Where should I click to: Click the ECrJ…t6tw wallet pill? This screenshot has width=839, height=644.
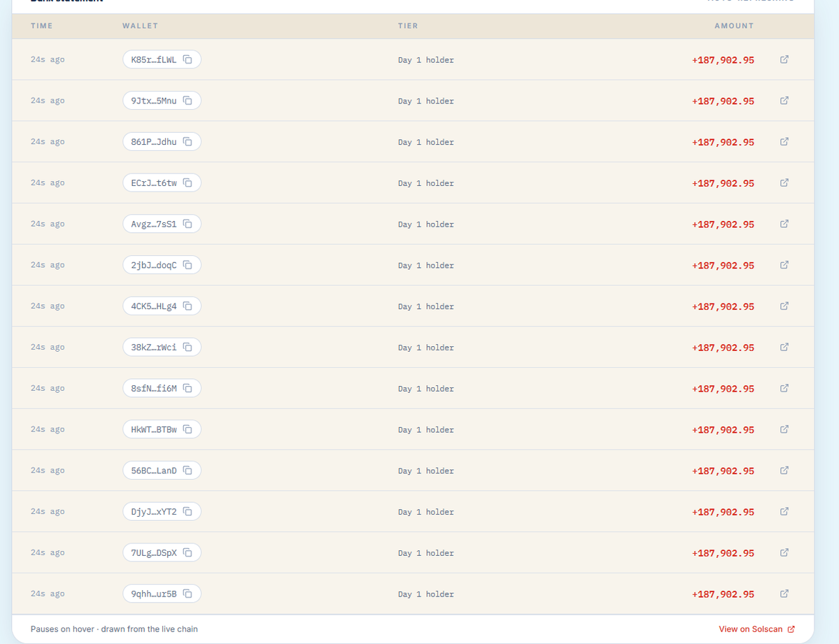tap(162, 183)
